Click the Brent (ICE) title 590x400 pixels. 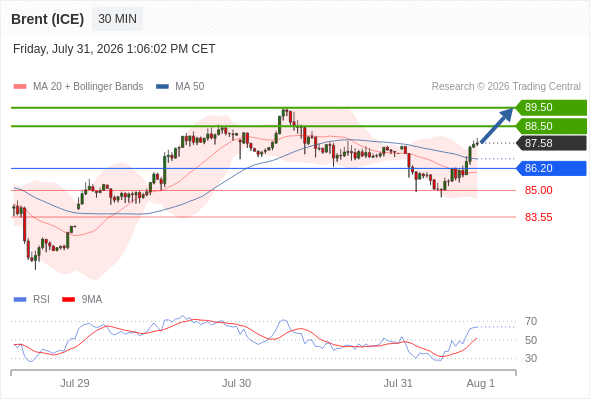coord(47,19)
